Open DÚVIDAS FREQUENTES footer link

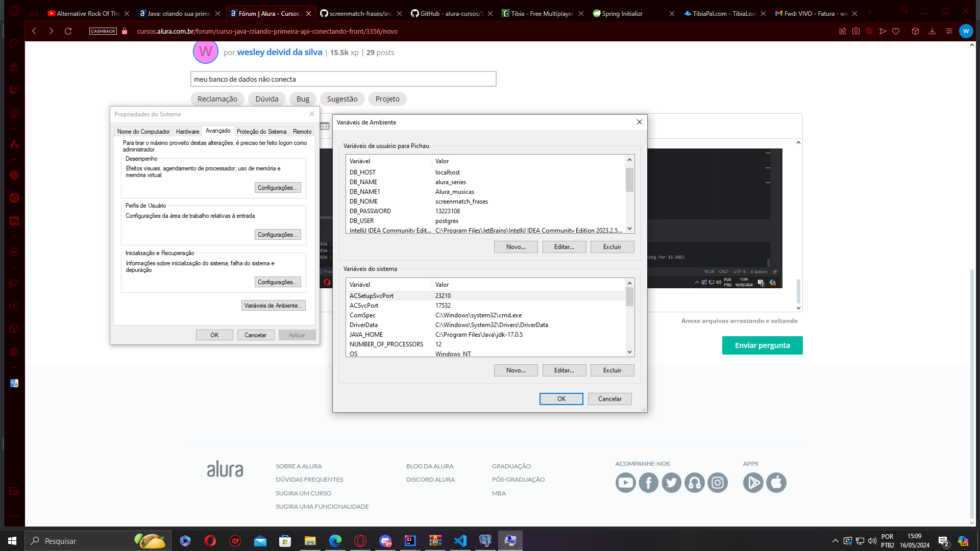tap(309, 480)
